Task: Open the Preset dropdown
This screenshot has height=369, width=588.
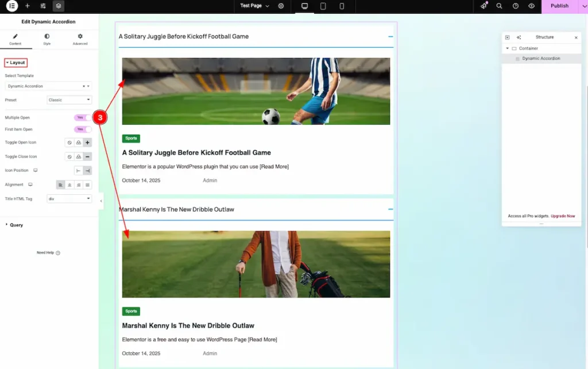Action: click(x=69, y=100)
